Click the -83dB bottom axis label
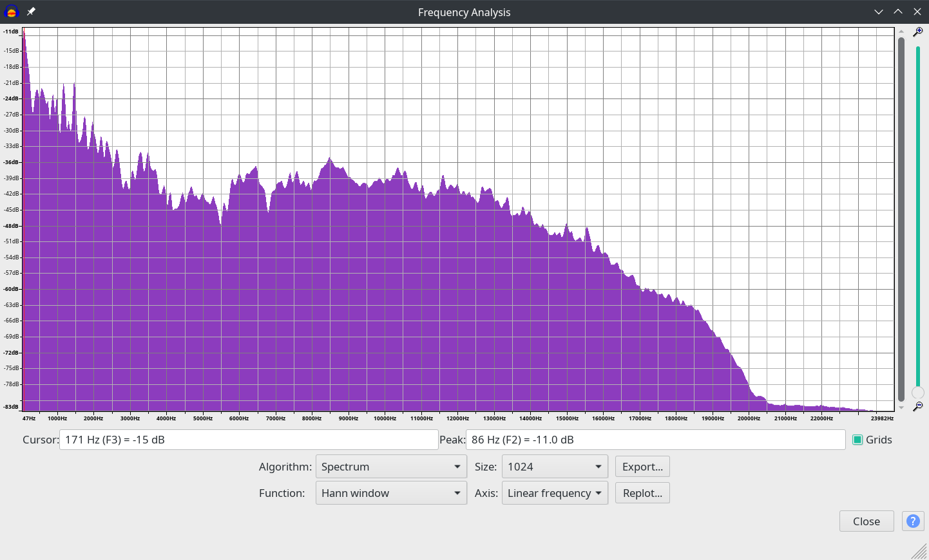 11,407
